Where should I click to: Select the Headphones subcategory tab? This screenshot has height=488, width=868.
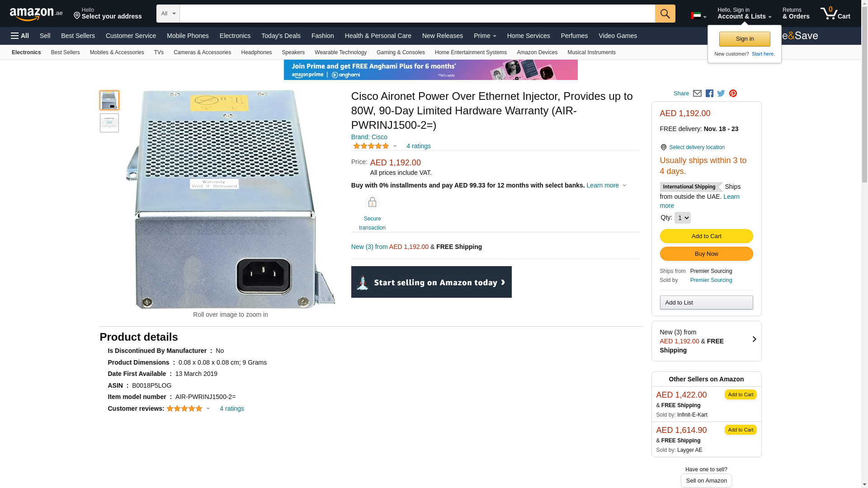256,52
